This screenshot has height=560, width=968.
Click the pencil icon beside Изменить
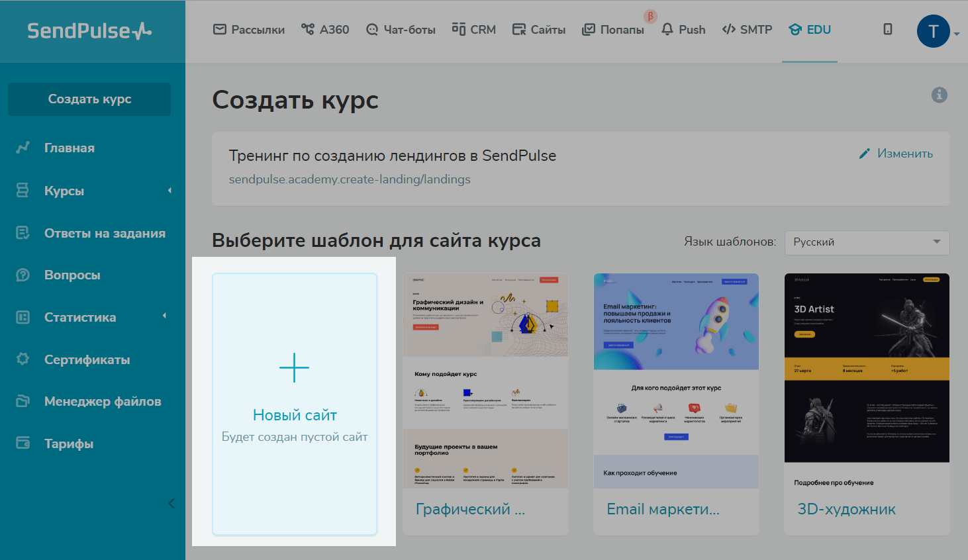[864, 154]
